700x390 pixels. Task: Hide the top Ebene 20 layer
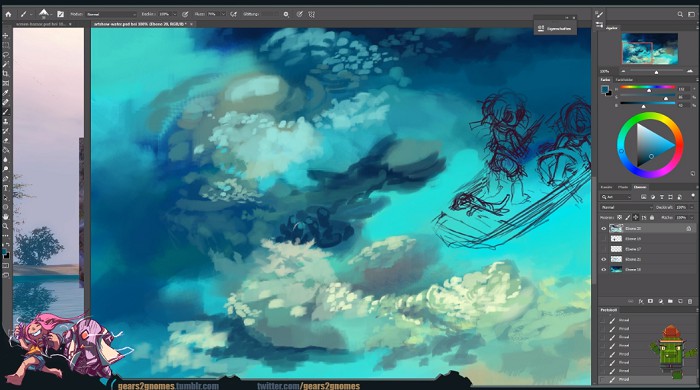point(604,228)
